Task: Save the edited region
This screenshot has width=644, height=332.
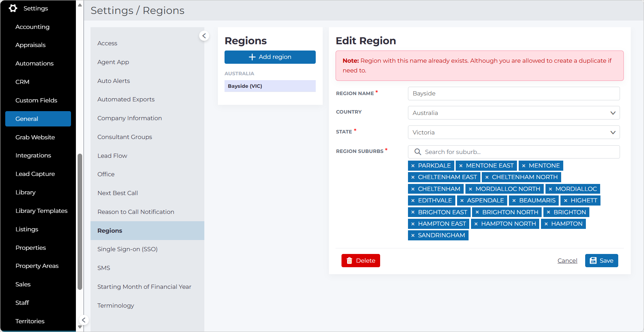Action: pyautogui.click(x=602, y=261)
